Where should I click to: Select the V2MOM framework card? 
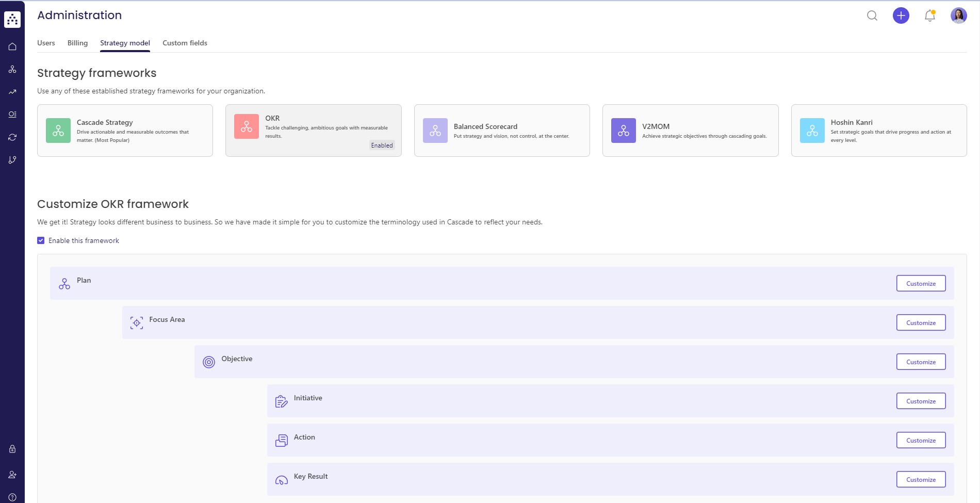[691, 130]
